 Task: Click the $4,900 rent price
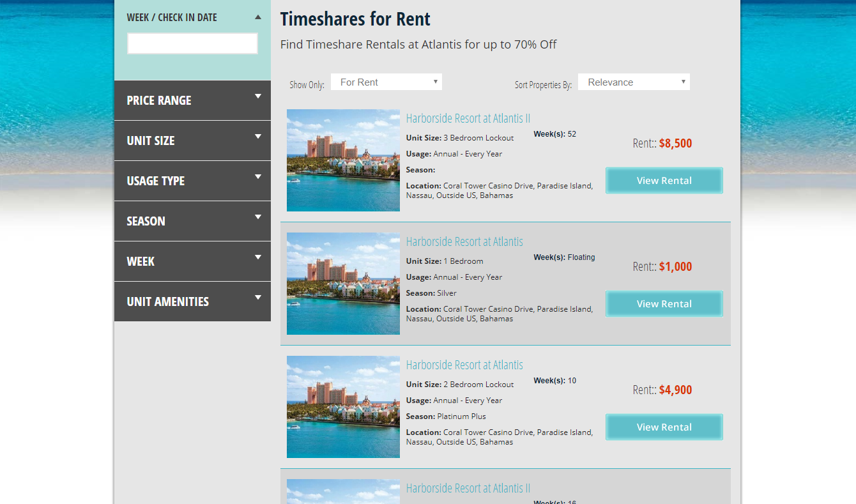[x=675, y=390]
